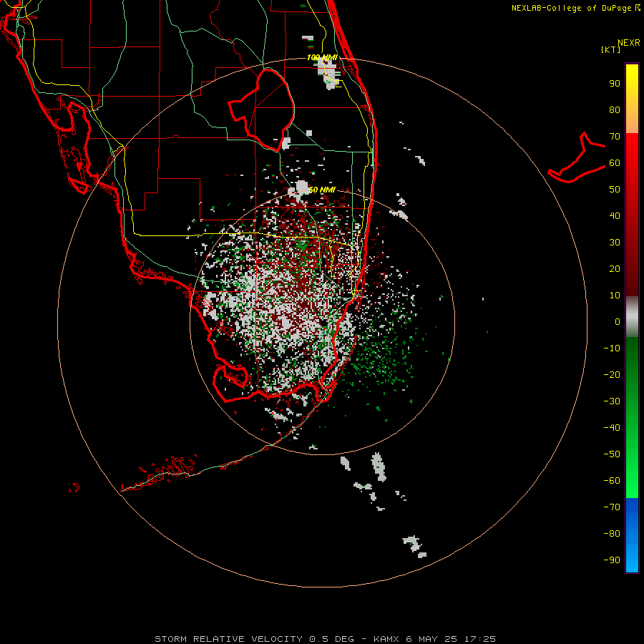The height and width of the screenshot is (644, 644).
Task: Click the KAMX station identifier in caption
Action: tap(386, 639)
